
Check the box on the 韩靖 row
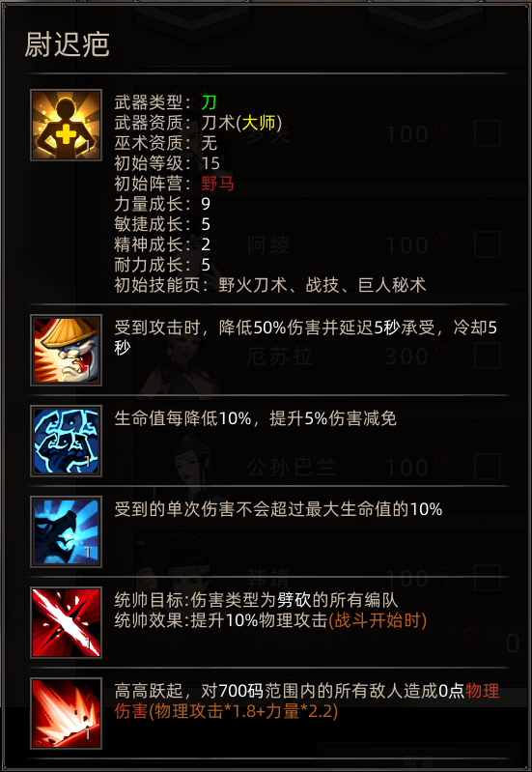[488, 578]
